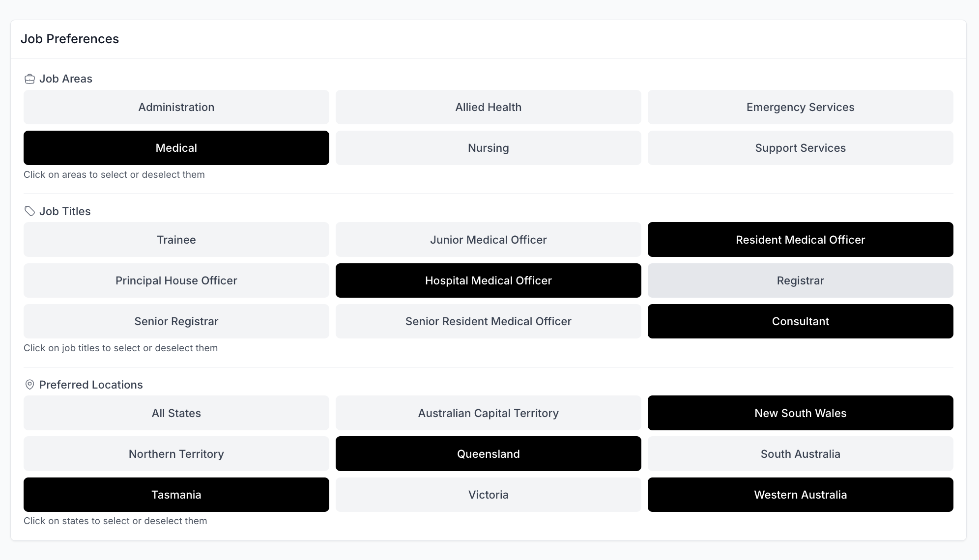
Task: Toggle on Emergency Services area
Action: click(800, 107)
